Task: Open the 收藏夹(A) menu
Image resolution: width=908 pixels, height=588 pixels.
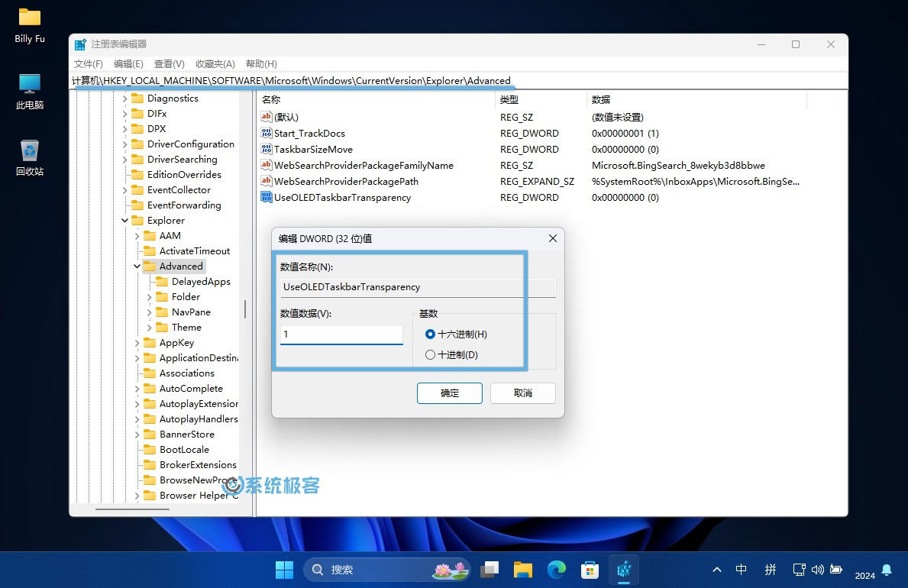Action: [215, 63]
